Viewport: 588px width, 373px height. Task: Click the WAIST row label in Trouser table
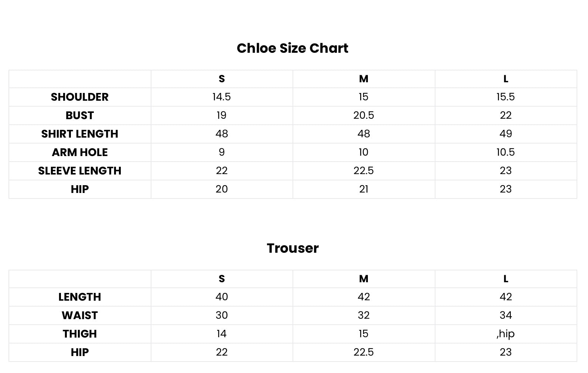(x=80, y=315)
